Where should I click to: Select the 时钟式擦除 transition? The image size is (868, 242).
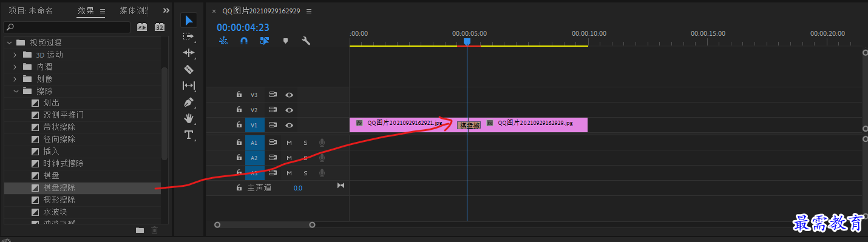click(x=63, y=164)
